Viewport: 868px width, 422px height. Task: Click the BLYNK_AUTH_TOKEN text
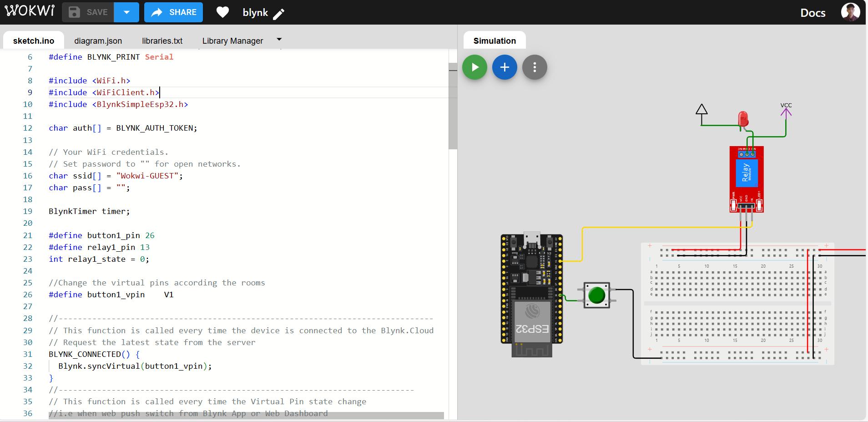154,128
